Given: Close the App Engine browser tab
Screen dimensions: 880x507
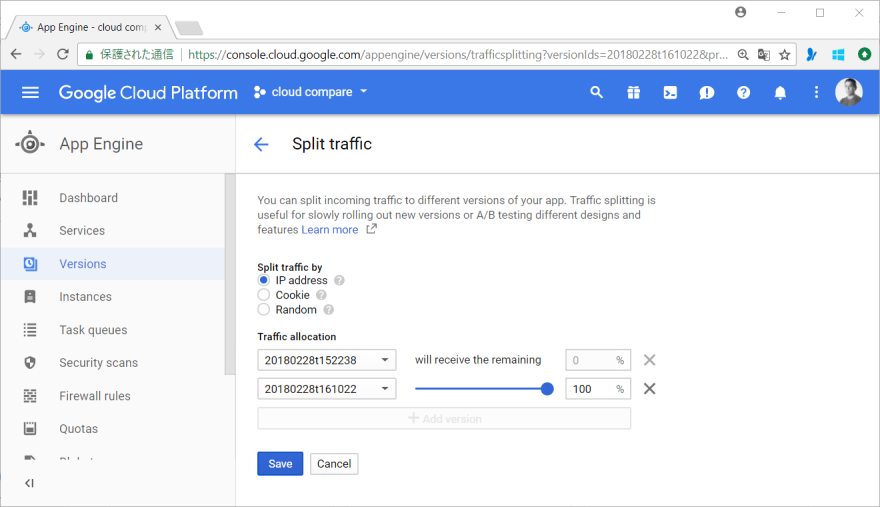Looking at the screenshot, I should (158, 27).
